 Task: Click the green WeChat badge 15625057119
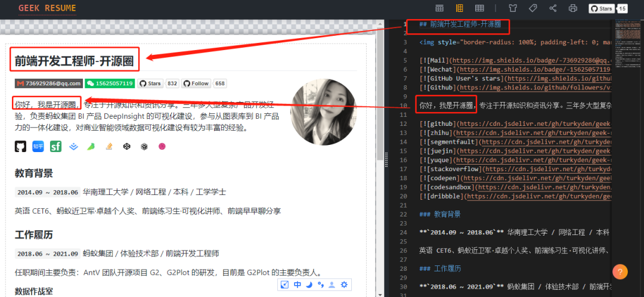point(110,83)
